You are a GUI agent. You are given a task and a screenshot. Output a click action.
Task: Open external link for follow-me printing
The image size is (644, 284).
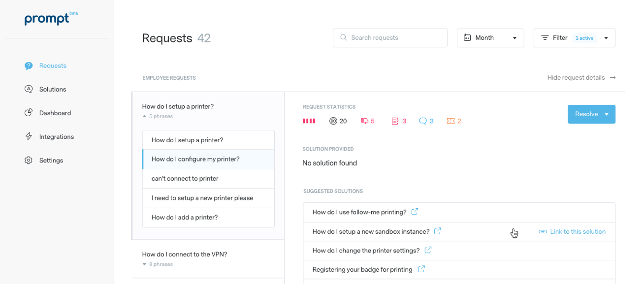click(415, 212)
